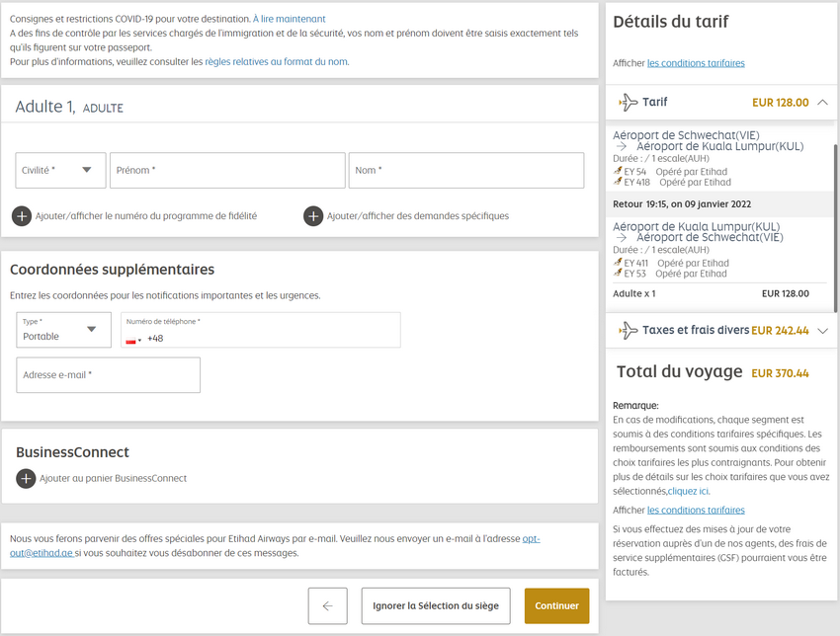Click the arrow icon before return Aéroport de Schwechat(VIE)

[621, 238]
